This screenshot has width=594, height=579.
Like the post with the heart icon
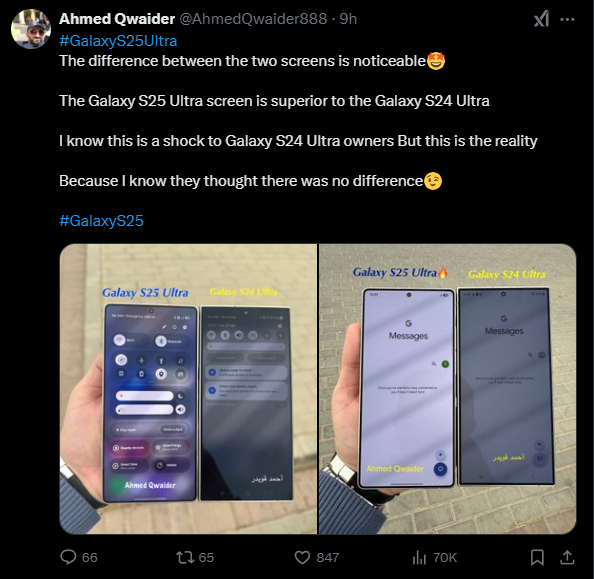coord(302,557)
